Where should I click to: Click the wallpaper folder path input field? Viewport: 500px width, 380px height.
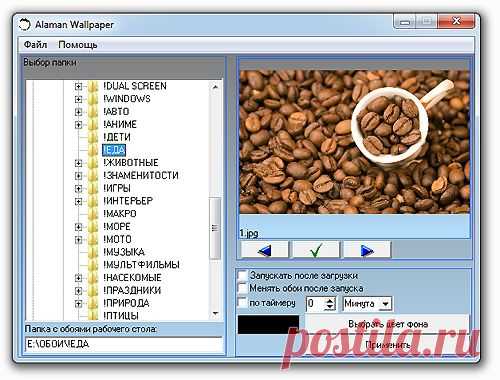[x=124, y=344]
